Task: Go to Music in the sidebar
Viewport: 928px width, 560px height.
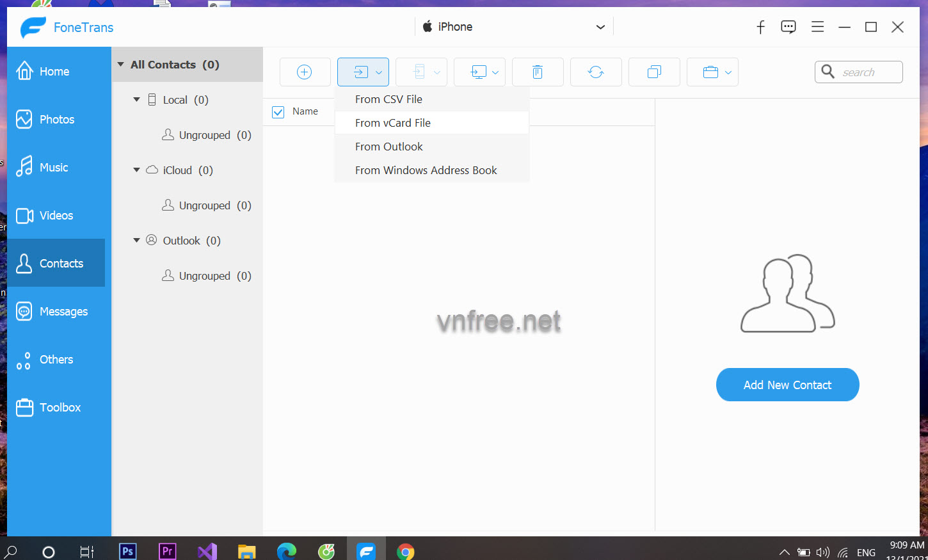Action: click(53, 168)
